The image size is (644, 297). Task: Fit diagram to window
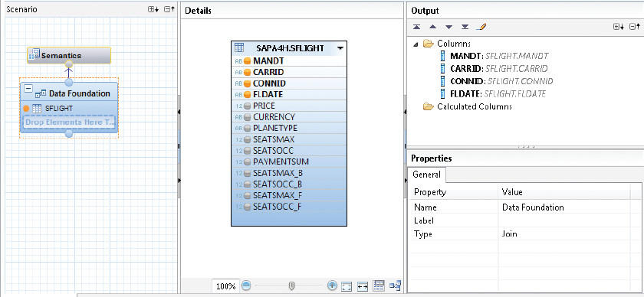[x=347, y=286]
